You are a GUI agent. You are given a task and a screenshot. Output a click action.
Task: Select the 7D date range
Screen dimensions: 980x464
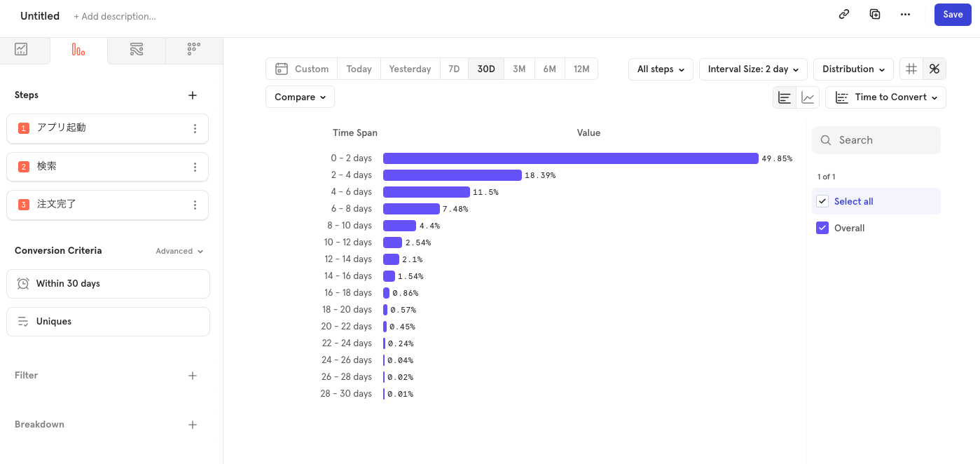coord(454,69)
